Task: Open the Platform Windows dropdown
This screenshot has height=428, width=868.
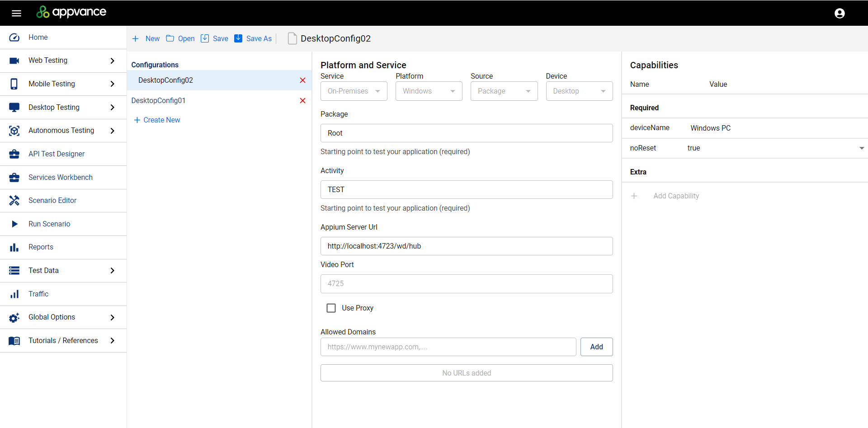Action: coord(429,91)
